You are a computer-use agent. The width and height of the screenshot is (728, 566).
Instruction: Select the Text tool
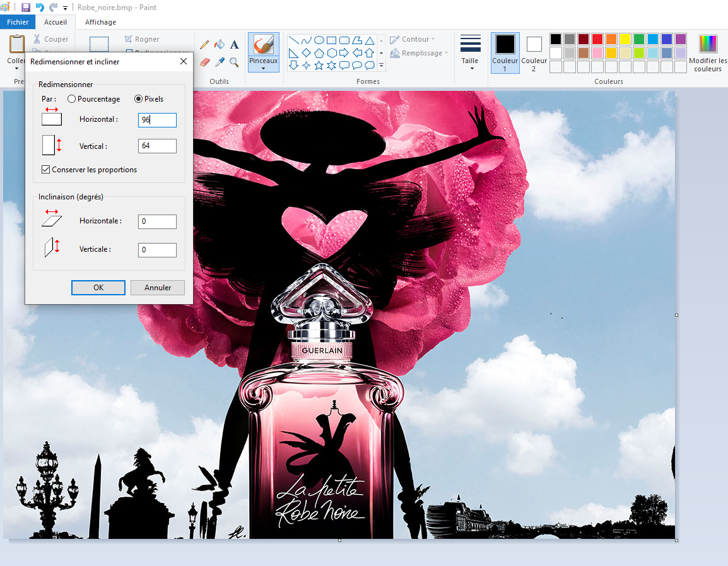(x=235, y=45)
